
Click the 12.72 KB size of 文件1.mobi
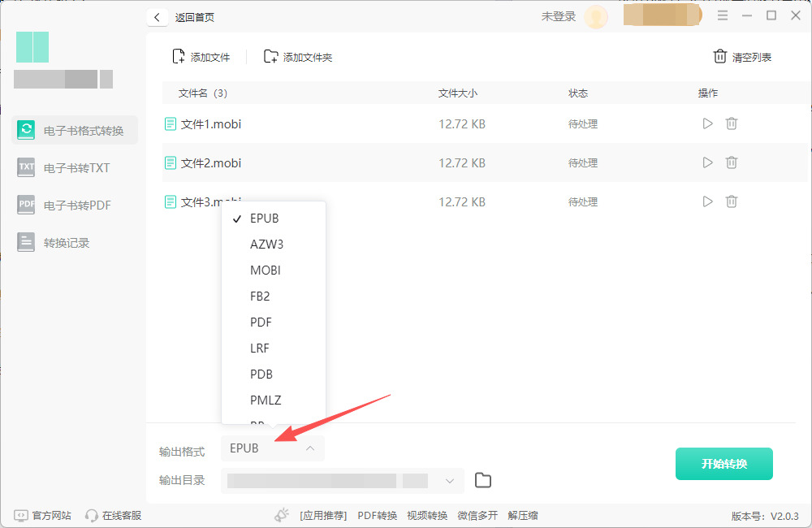[x=462, y=124]
